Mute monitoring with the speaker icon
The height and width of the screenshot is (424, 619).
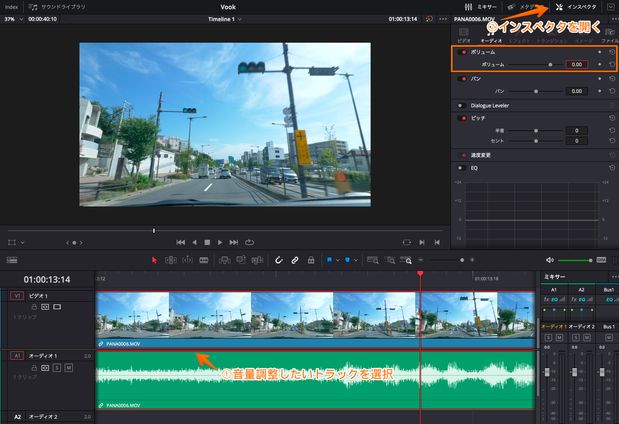tap(550, 260)
